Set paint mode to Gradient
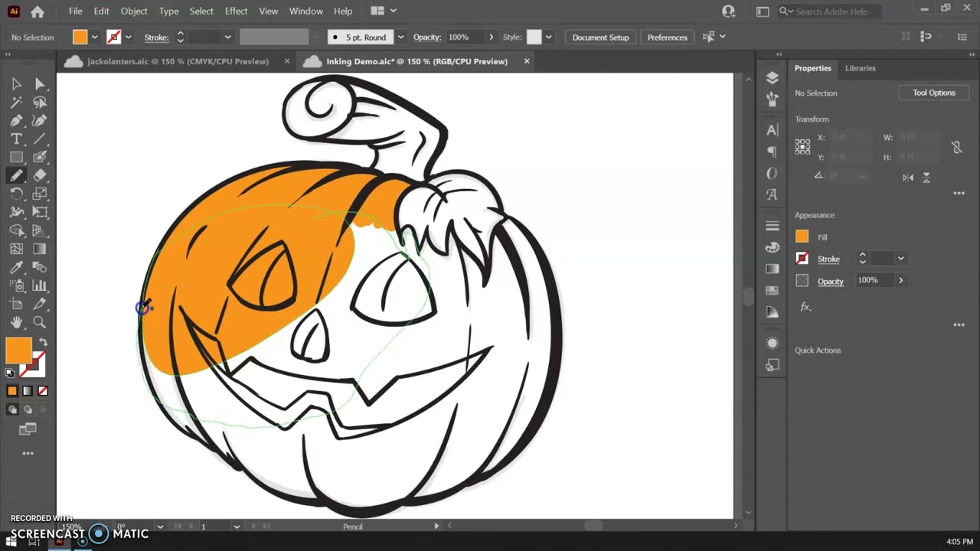 [28, 391]
